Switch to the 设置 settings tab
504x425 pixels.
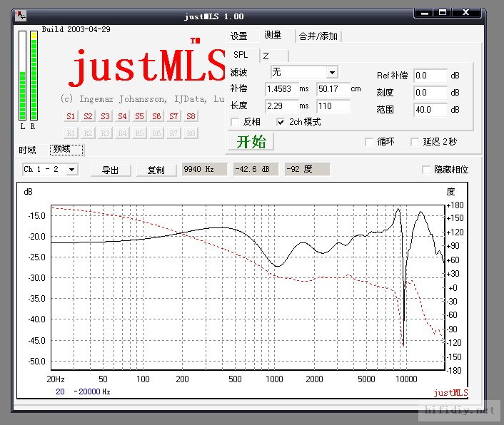238,36
